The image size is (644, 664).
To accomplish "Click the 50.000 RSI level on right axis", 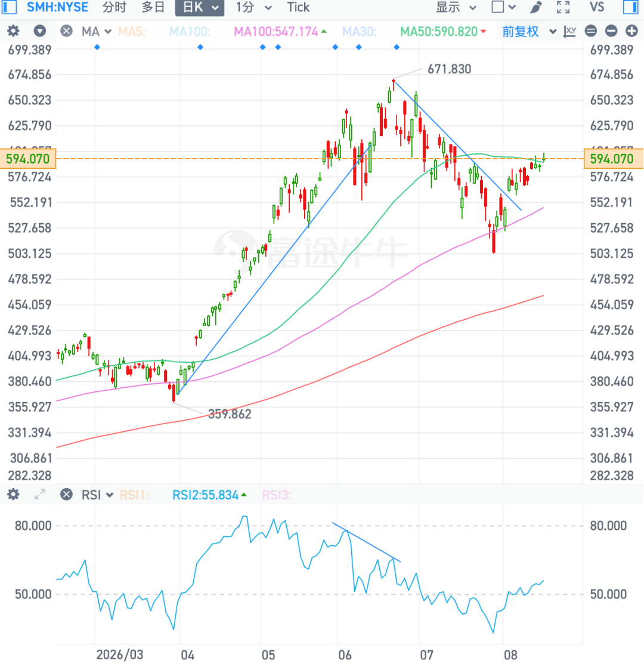I will tap(608, 594).
